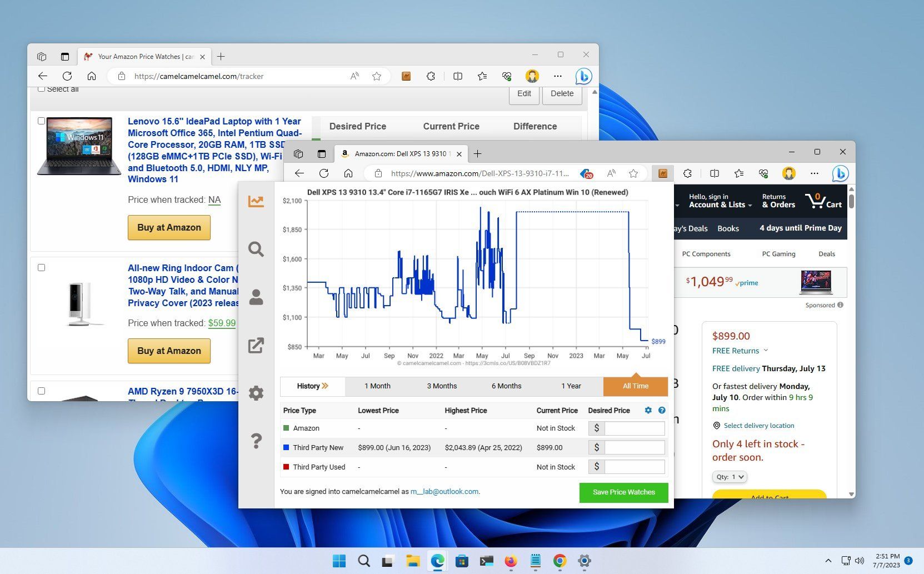Expand the FREE Returns dropdown
924x574 pixels.
tap(766, 351)
